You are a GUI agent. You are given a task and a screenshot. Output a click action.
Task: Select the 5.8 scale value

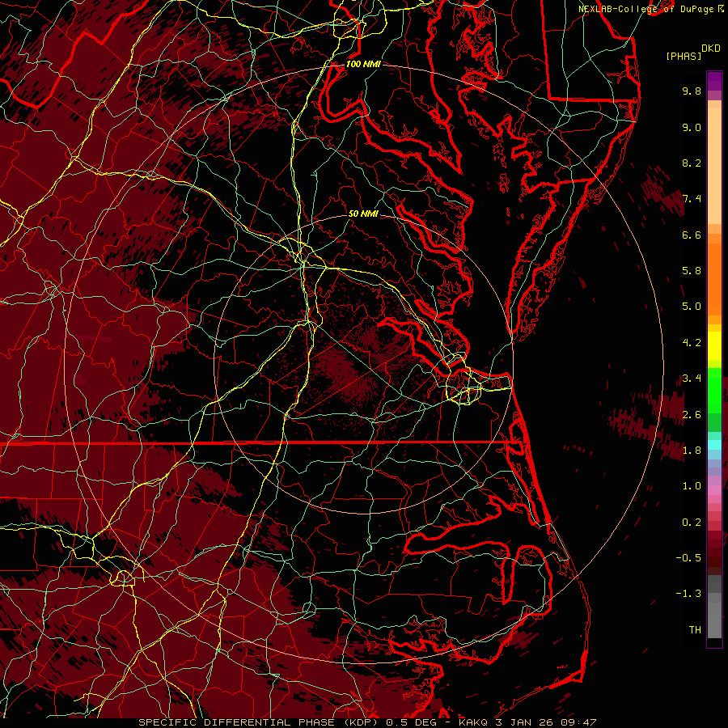(x=692, y=271)
